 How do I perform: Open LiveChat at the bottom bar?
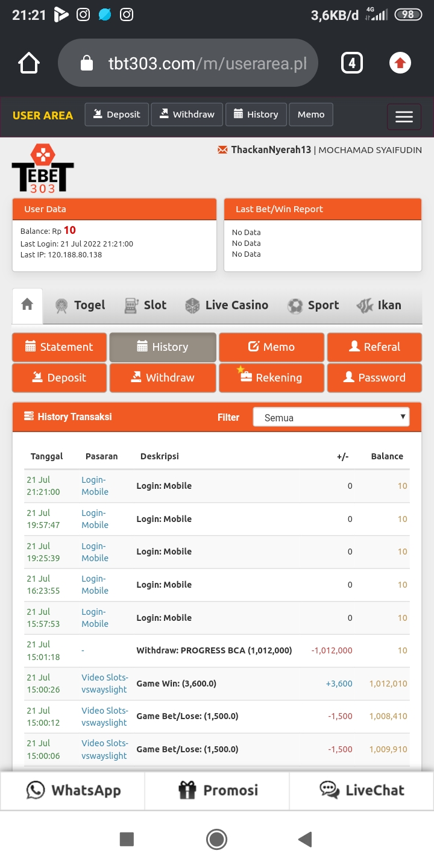click(362, 790)
